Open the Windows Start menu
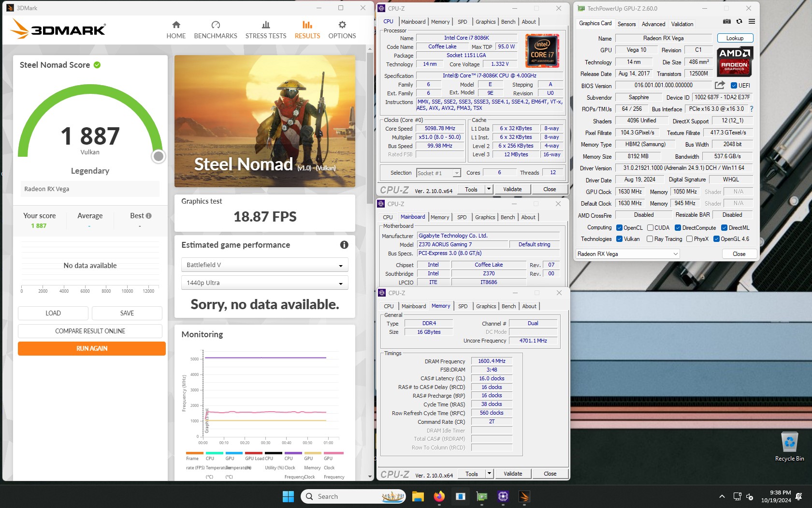This screenshot has width=812, height=508. (x=288, y=496)
